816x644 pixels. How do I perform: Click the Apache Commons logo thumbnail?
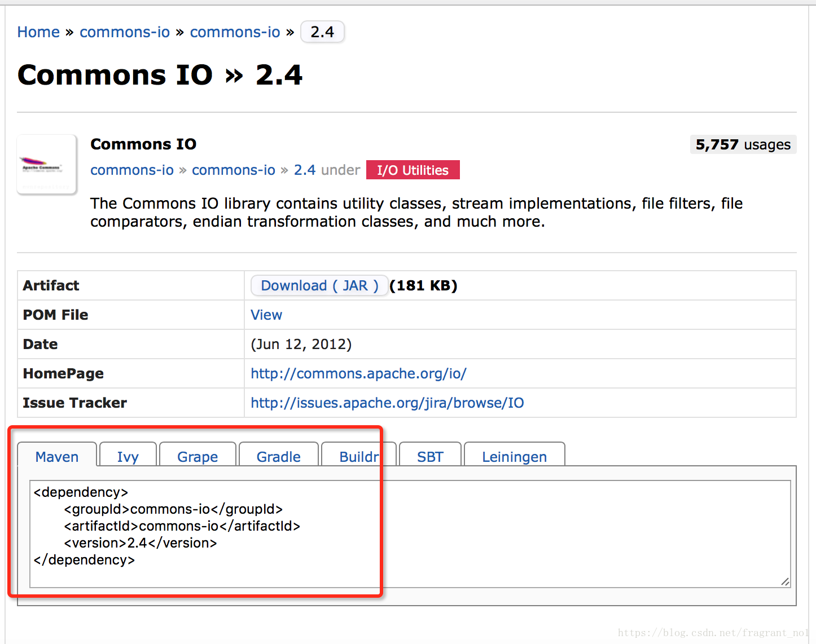point(47,164)
